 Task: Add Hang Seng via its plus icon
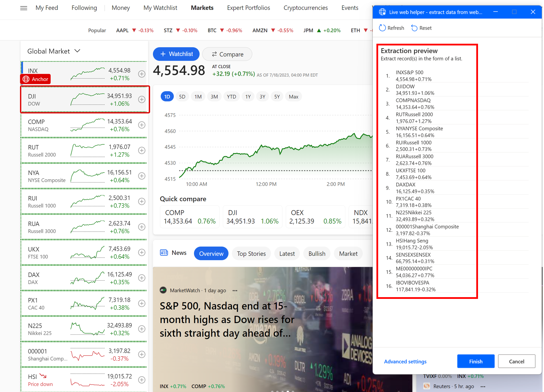(x=142, y=380)
